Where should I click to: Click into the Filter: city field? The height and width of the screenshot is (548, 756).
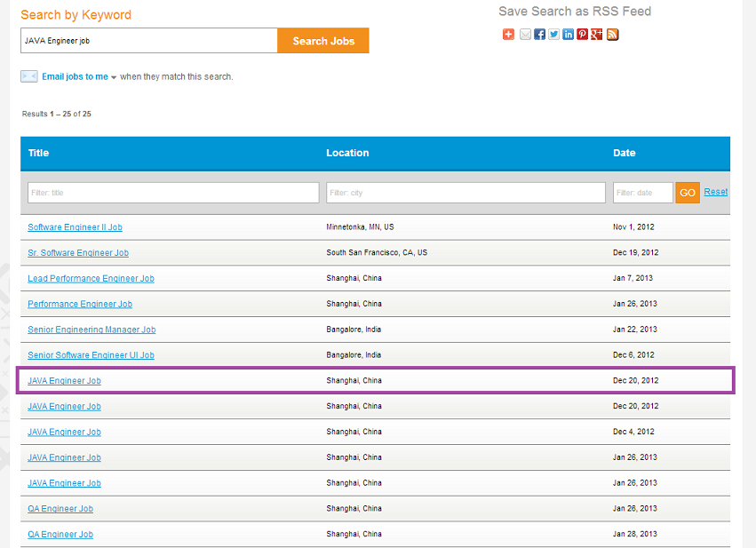click(x=466, y=193)
